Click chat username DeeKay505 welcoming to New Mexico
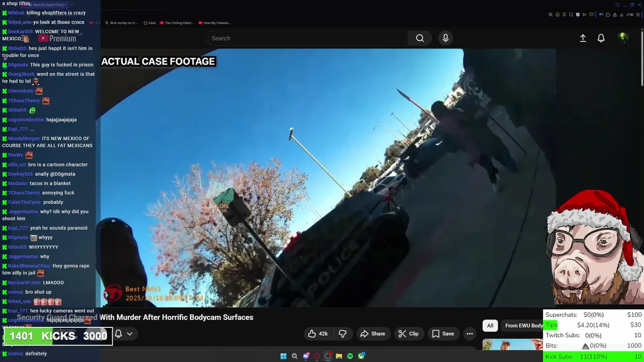 click(x=20, y=32)
